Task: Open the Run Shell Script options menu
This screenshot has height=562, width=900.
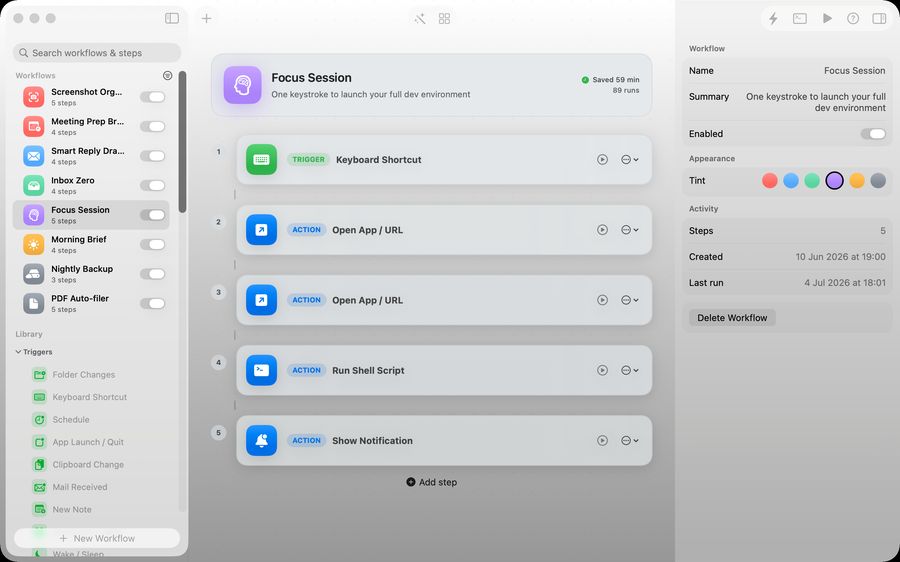Action: click(630, 370)
